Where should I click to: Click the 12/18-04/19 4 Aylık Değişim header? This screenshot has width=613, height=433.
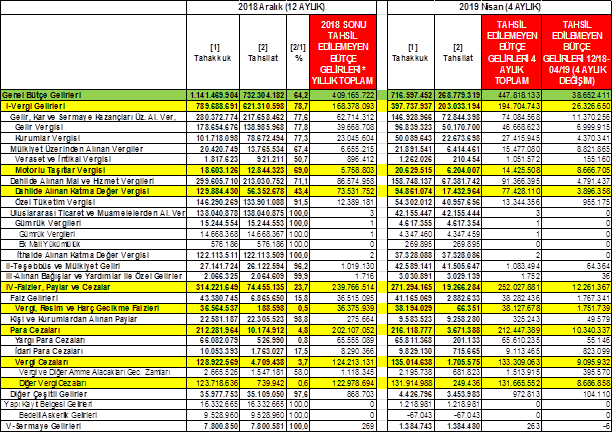pos(580,50)
